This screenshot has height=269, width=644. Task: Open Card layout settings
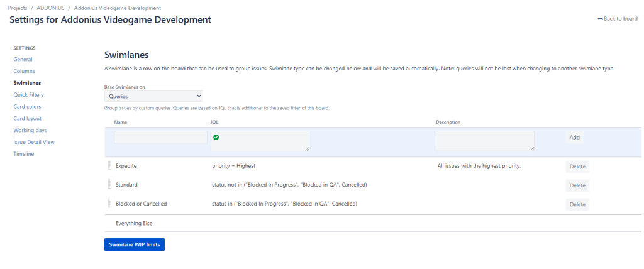(x=28, y=118)
